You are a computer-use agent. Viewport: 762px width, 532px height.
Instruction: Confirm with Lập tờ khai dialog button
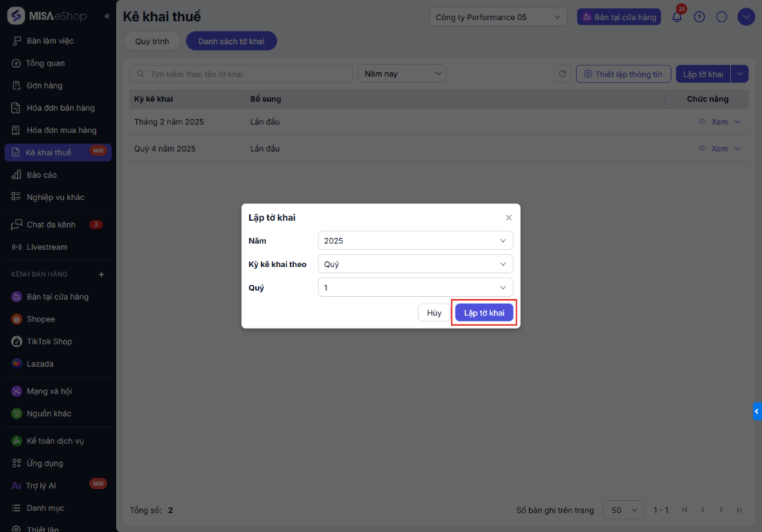(x=484, y=313)
